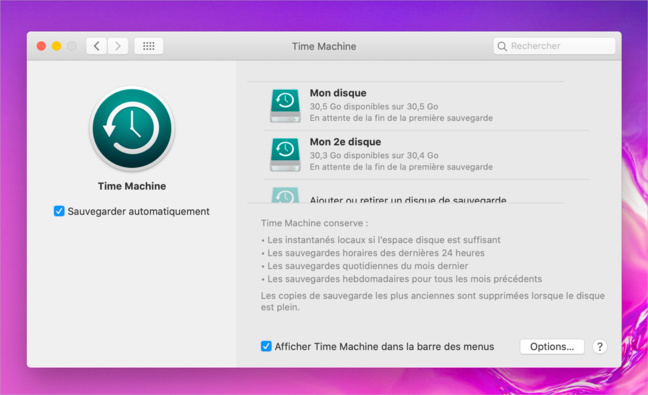Click the Time Machine window title

pyautogui.click(x=324, y=46)
